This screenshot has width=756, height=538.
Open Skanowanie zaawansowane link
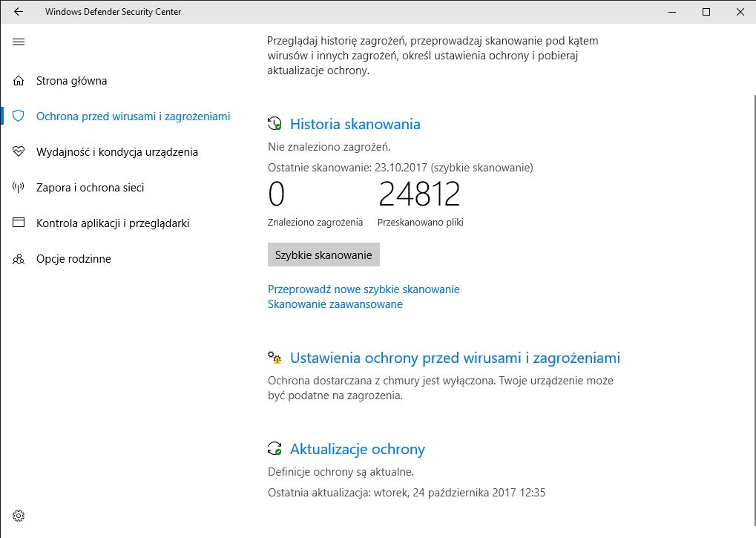[335, 304]
